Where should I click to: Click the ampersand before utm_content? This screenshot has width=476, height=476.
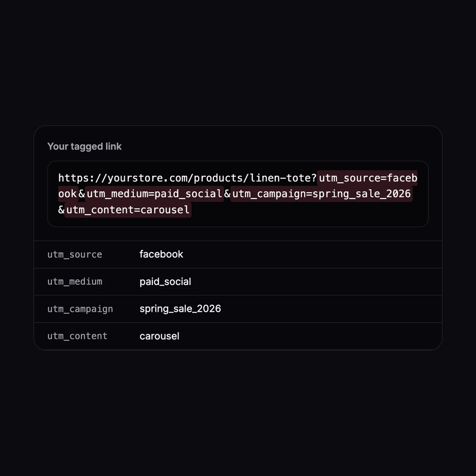pos(61,209)
